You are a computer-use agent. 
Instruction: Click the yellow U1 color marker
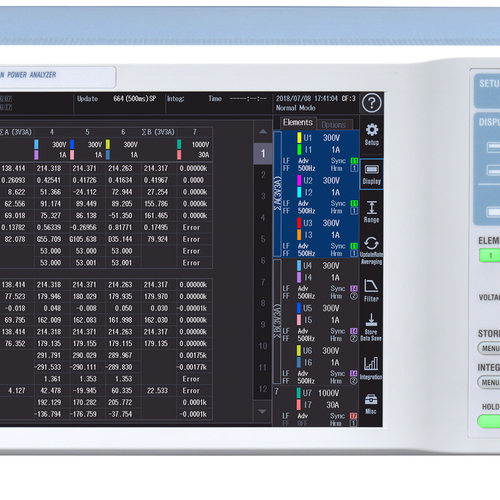299,138
